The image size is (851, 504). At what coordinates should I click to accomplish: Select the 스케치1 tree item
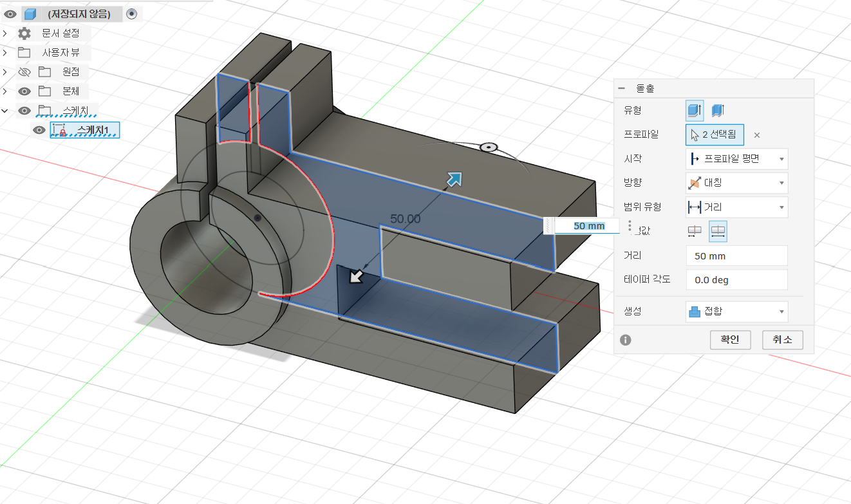tap(85, 130)
